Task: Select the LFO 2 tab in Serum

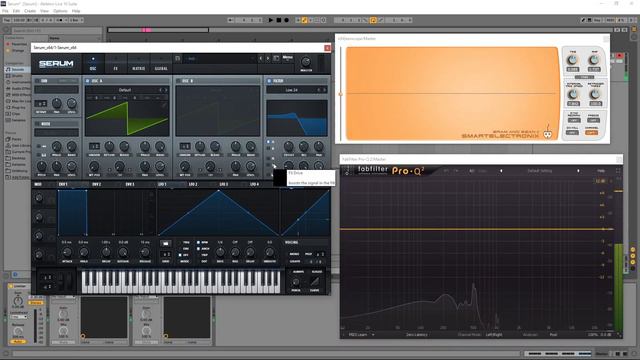Action: [193, 184]
